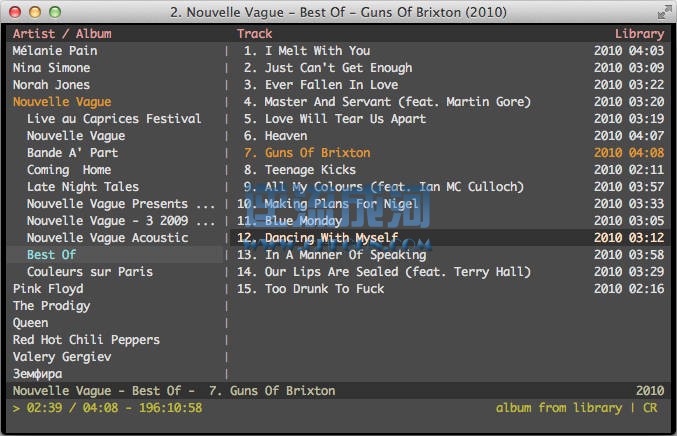Screen dimensions: 677x436
Task: Select track 12. Dancing With Myself
Action: pos(450,238)
